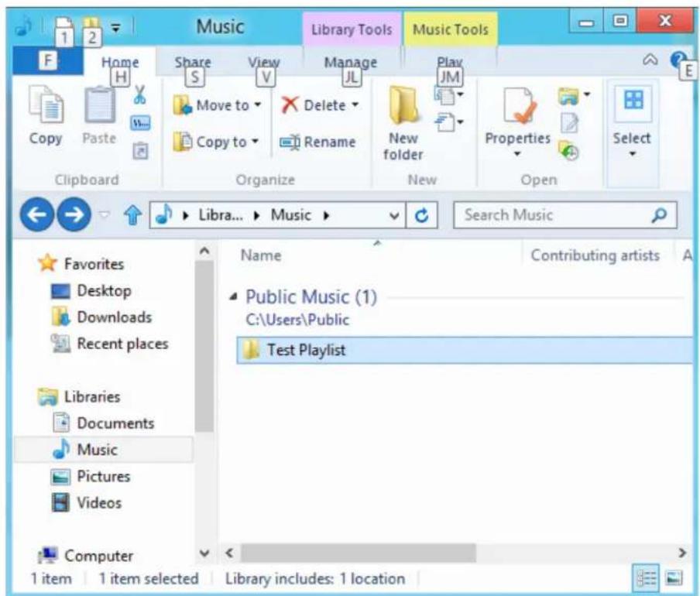Select the Music library in sidebar

point(104,449)
